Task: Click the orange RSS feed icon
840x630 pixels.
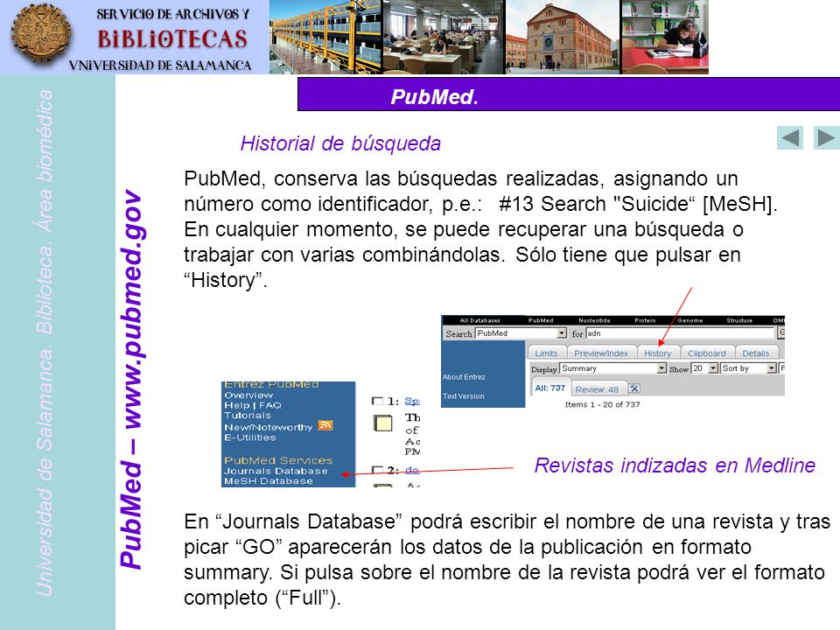Action: tap(325, 425)
